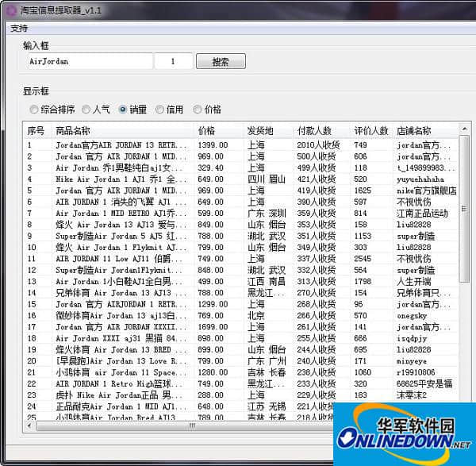The width and height of the screenshot is (476, 466).
Task: Click the 评价人数 column header
Action: pos(372,131)
